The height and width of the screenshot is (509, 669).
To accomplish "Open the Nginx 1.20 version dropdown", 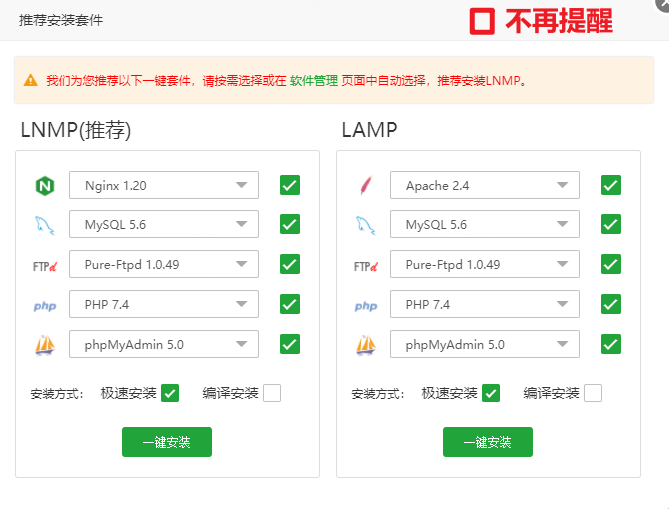I will pyautogui.click(x=164, y=185).
